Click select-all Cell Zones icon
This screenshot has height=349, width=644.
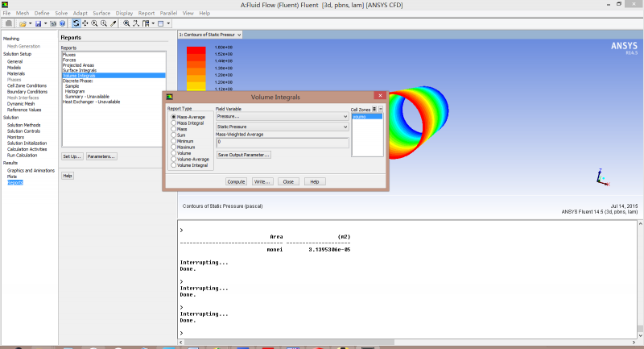click(374, 110)
